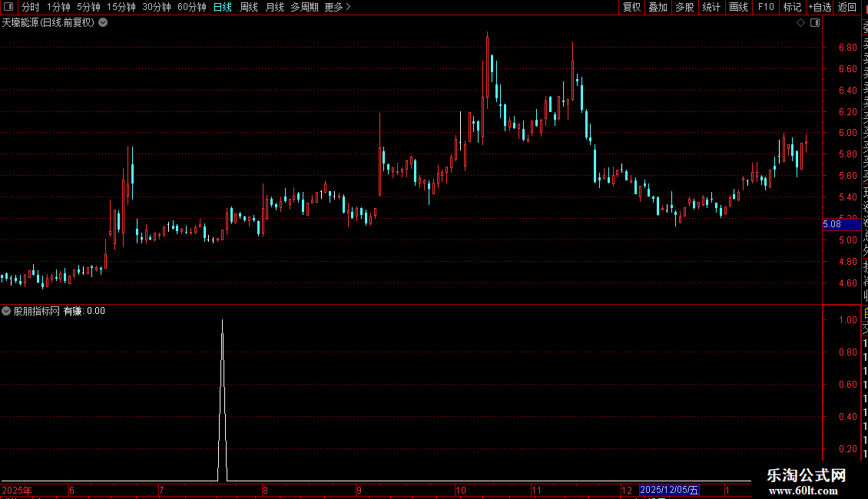Image resolution: width=868 pixels, height=499 pixels.
Task: Click the 6.80 price axis label
Action: 847,48
